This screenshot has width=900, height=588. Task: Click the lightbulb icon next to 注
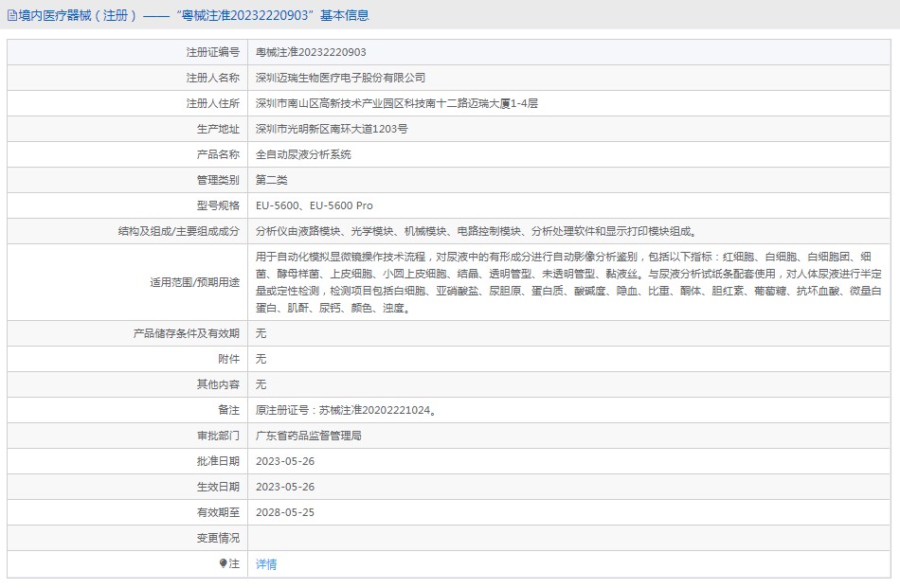pyautogui.click(x=223, y=563)
